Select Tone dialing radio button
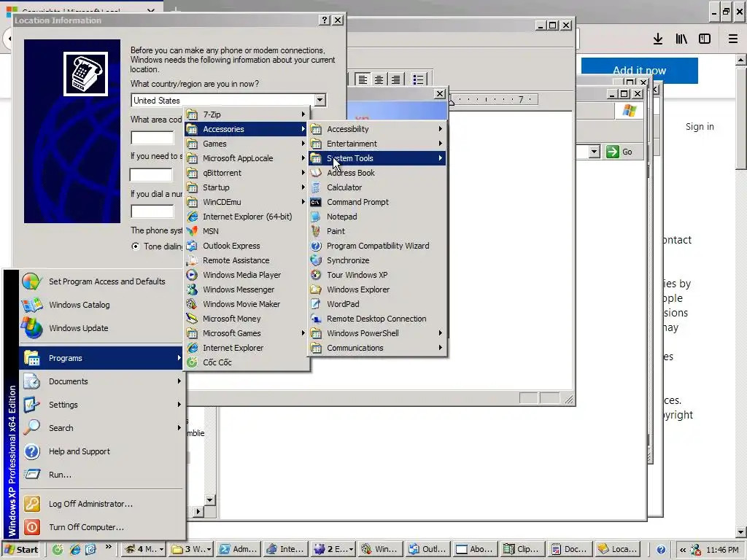 tap(136, 246)
